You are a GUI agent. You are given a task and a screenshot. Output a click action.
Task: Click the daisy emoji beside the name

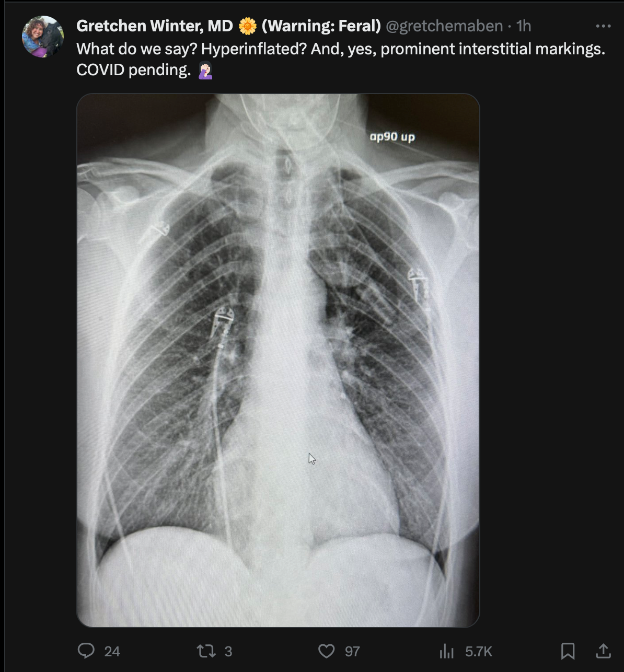(247, 26)
